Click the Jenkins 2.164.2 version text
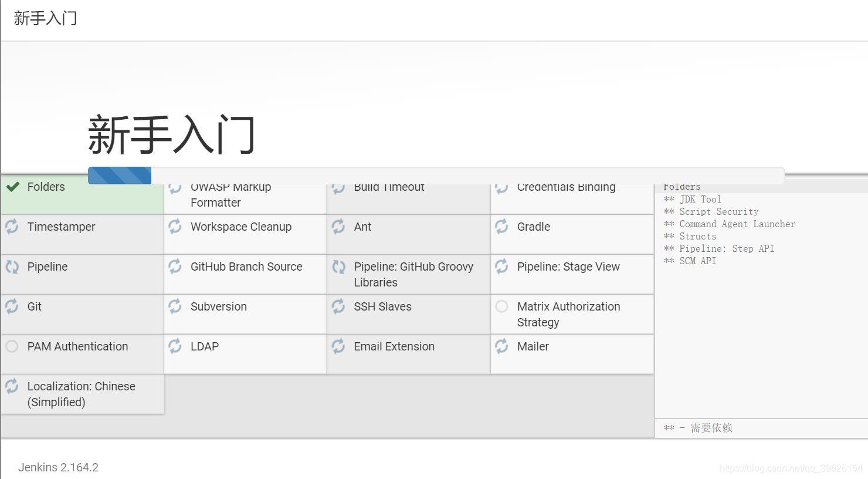 click(58, 467)
